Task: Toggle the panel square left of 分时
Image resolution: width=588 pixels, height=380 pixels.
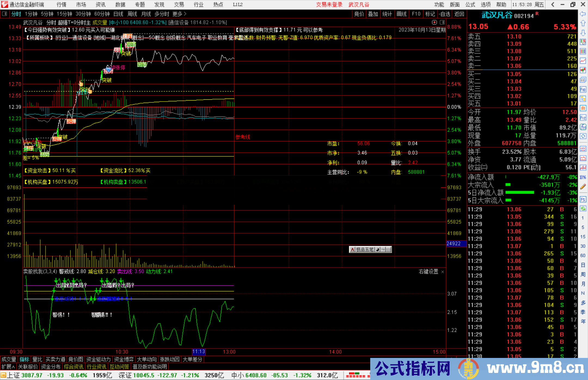Action: click(x=5, y=14)
